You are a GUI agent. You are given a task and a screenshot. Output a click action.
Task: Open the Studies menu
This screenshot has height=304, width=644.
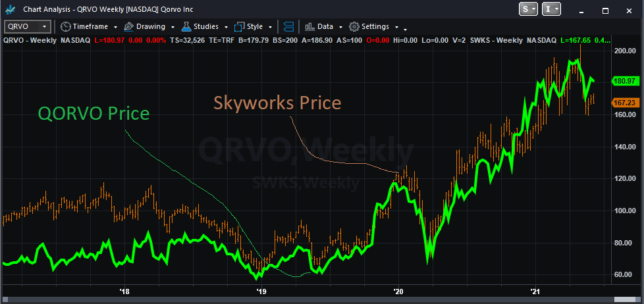pos(205,27)
